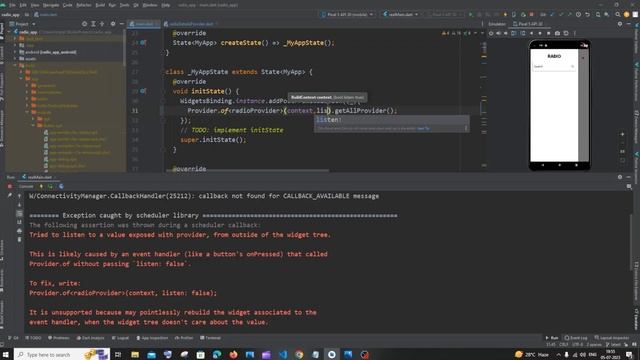Click the Windows taskbar search box
The image size is (640, 360).
tap(62, 355)
